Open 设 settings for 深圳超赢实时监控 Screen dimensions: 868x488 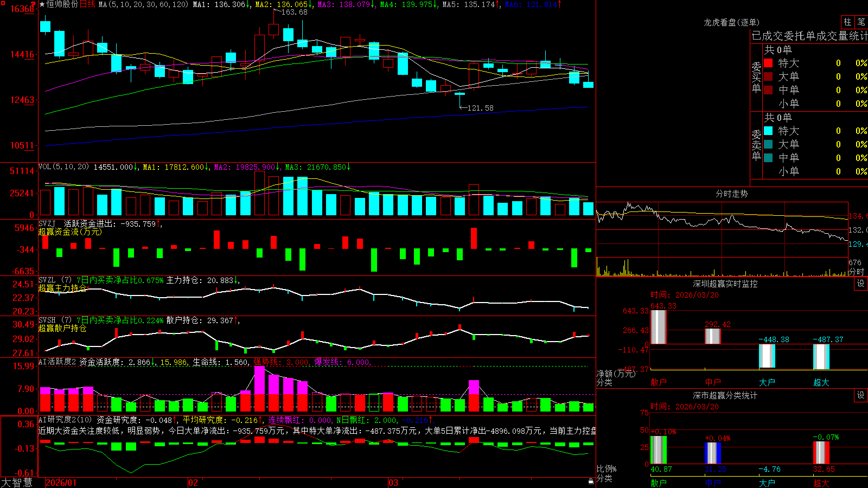[x=861, y=284]
